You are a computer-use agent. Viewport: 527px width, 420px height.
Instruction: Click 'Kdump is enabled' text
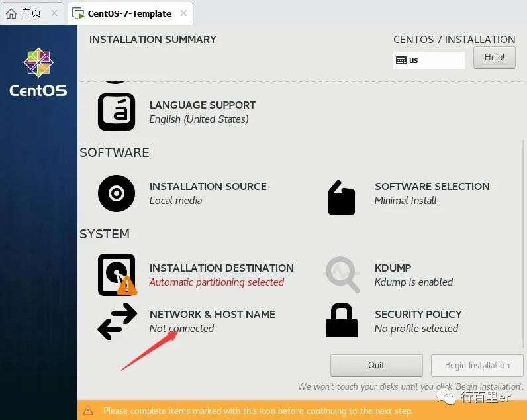point(414,282)
